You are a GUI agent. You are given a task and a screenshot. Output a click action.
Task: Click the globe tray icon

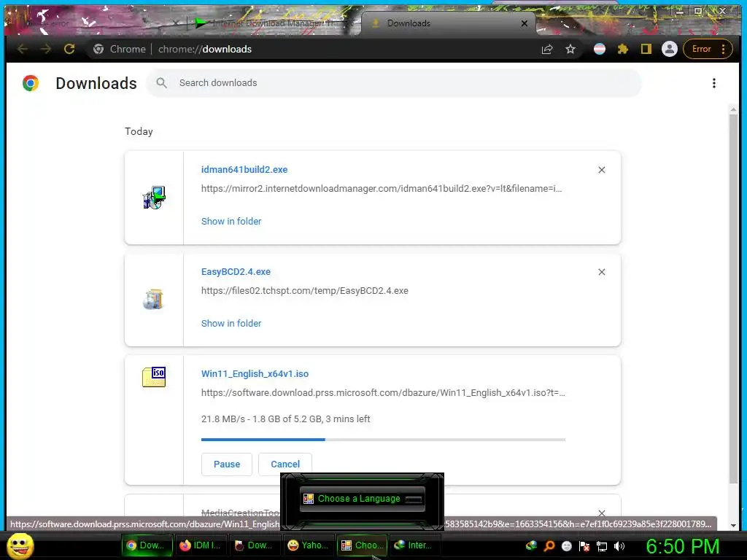coord(531,546)
